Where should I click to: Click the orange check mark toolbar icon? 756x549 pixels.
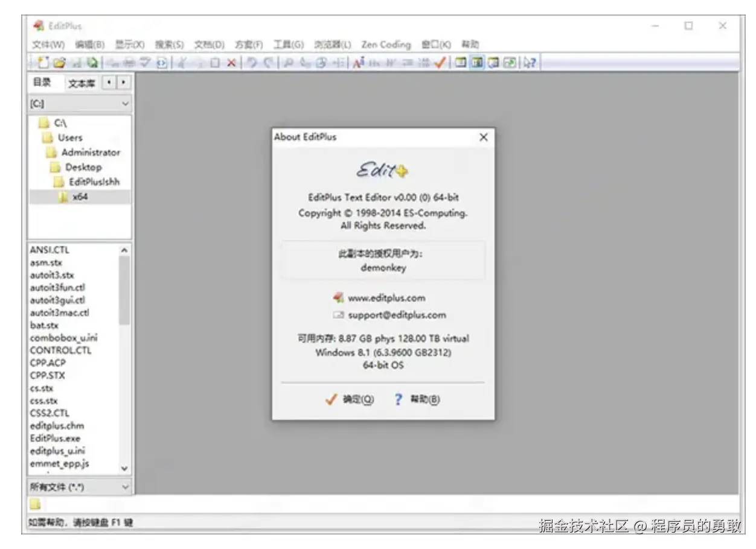[439, 62]
